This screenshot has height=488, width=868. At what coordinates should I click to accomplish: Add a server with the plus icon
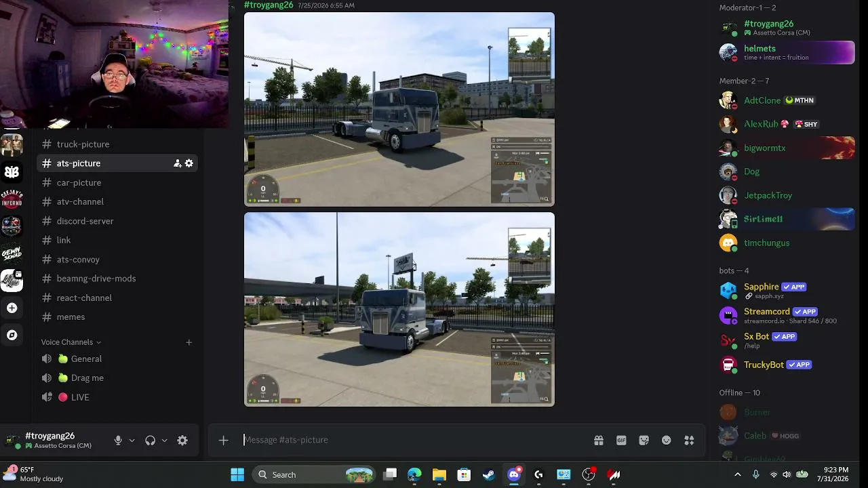[x=12, y=308]
